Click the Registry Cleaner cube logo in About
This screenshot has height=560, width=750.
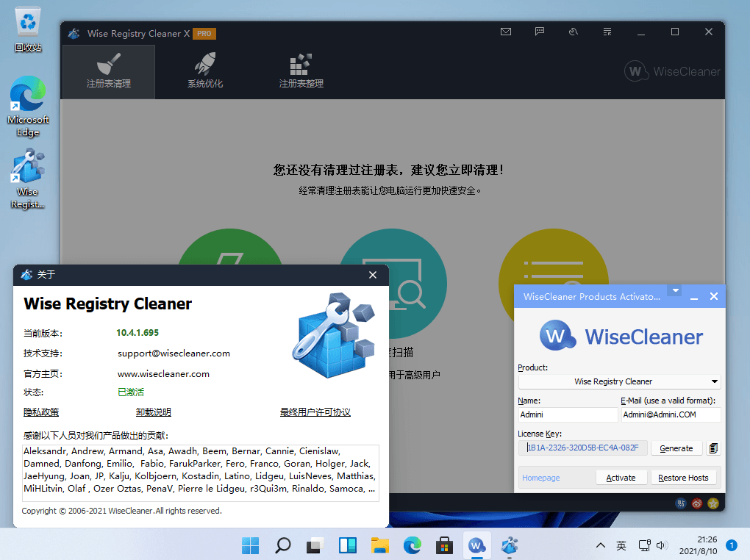pyautogui.click(x=334, y=335)
